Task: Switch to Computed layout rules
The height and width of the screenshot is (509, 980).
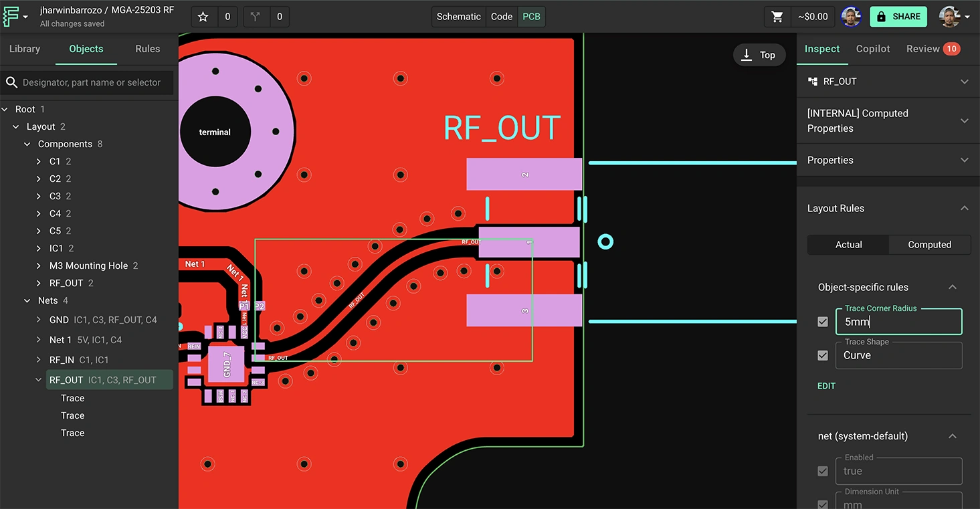Action: 929,245
